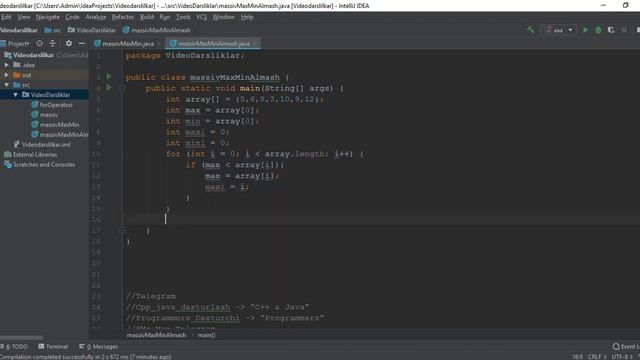Click the word array on line 5

click(x=198, y=99)
